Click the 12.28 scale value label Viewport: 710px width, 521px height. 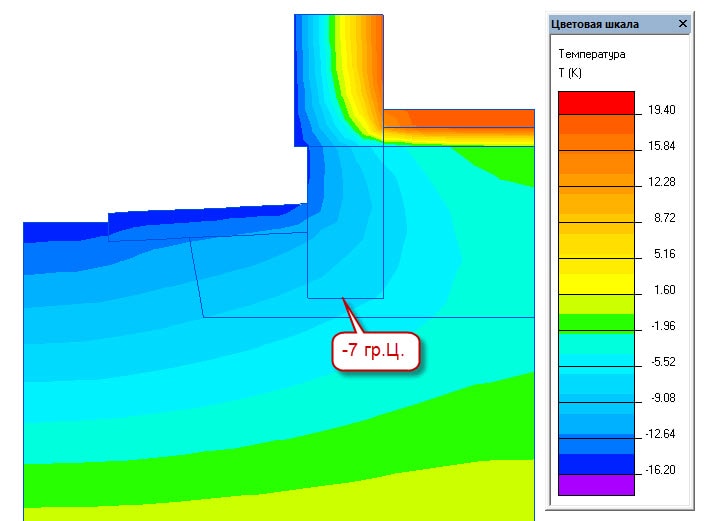(662, 182)
